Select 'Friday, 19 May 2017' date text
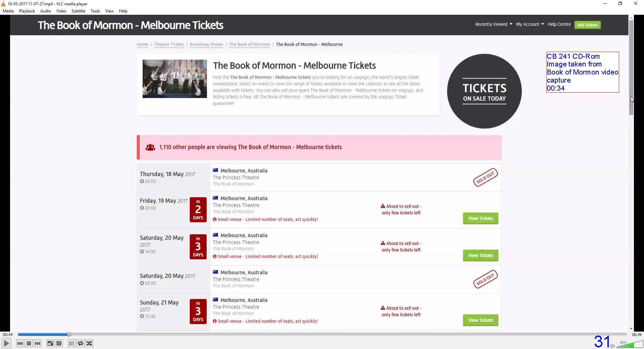 click(164, 201)
